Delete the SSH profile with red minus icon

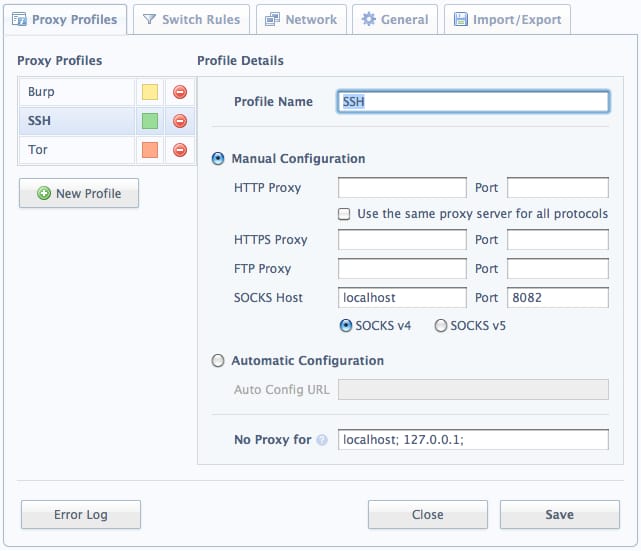(x=180, y=121)
